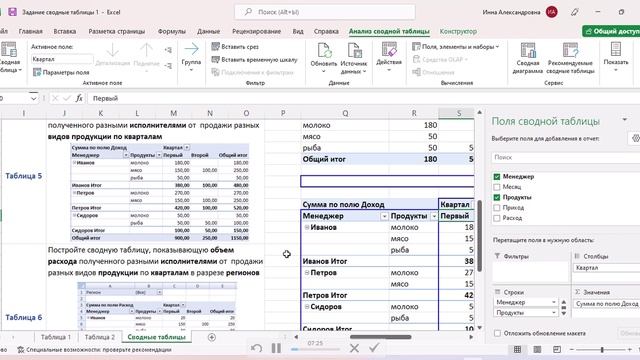The image size is (640, 360).
Task: Add a new worksheet
Action: 211,337
